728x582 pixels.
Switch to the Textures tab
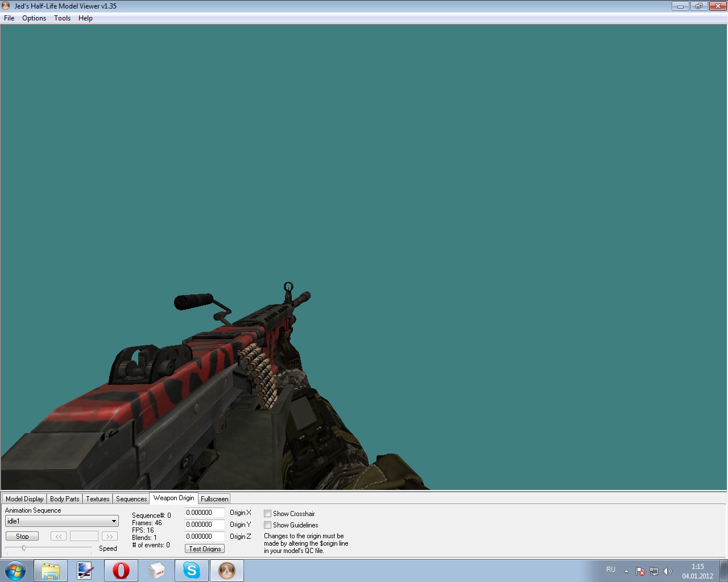97,499
